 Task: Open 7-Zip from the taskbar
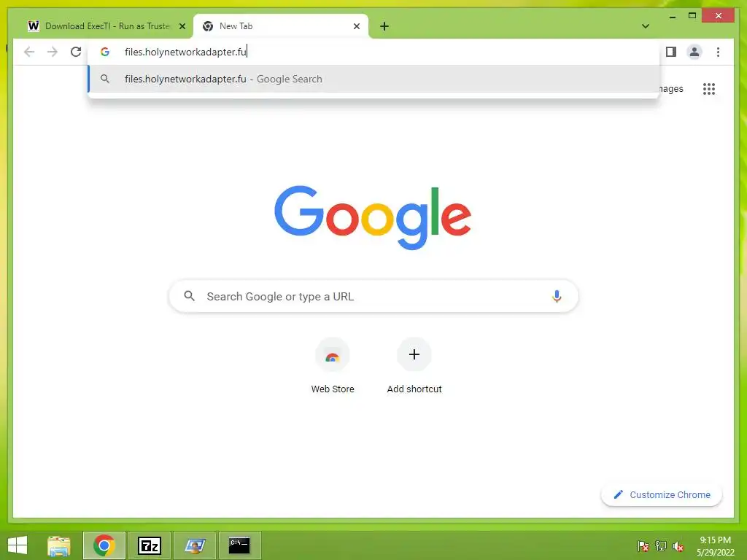(150, 545)
